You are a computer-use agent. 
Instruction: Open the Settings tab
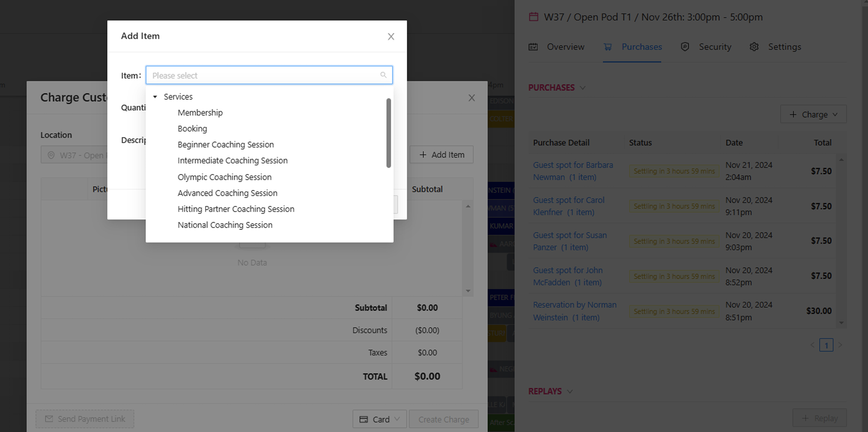pyautogui.click(x=784, y=47)
